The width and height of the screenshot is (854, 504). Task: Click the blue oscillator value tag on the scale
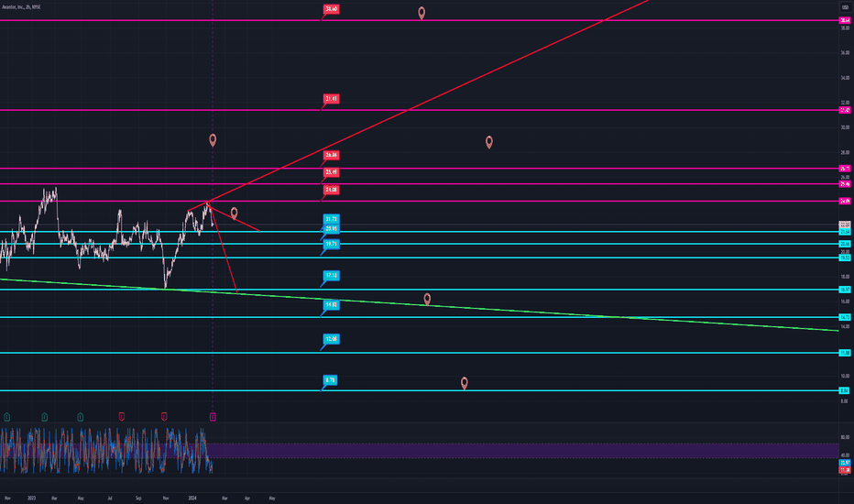click(x=845, y=463)
